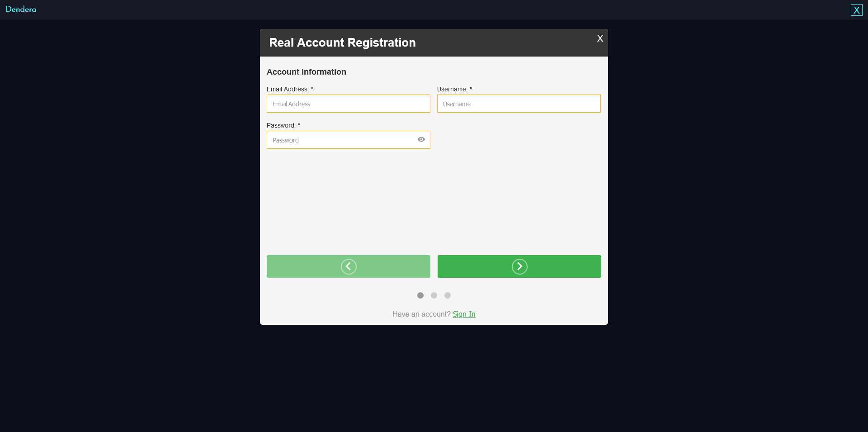Select the blue X at the top right corner

(x=857, y=9)
